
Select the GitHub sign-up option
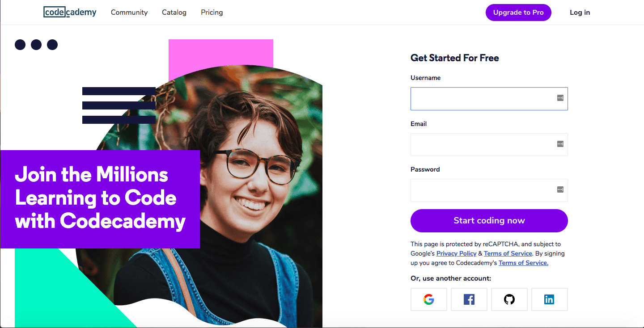coord(509,299)
